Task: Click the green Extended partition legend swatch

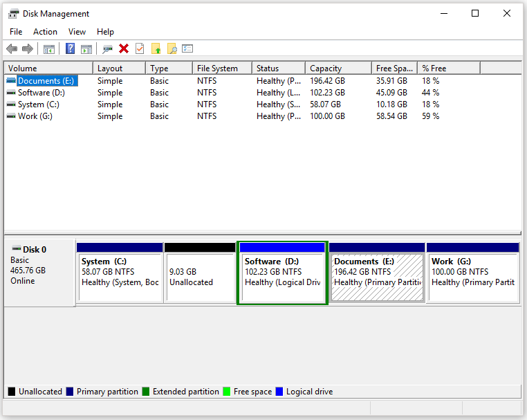Action: point(145,392)
